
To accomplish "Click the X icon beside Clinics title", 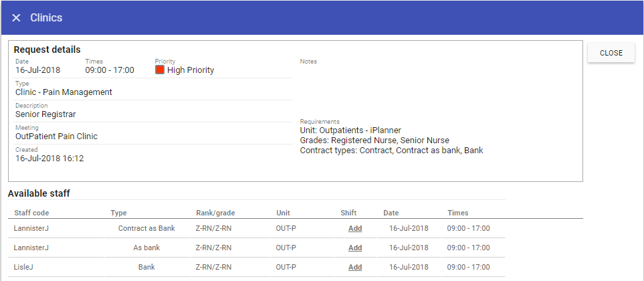I will 16,18.
